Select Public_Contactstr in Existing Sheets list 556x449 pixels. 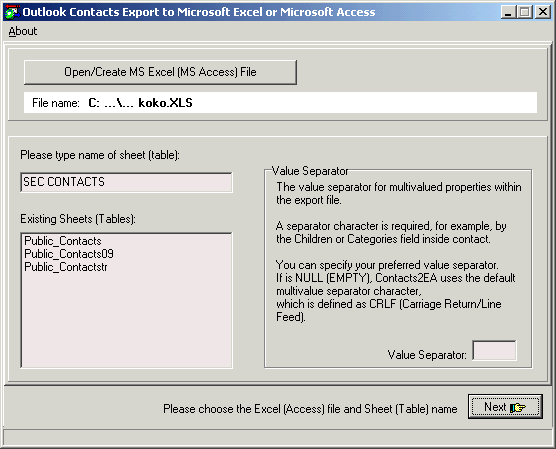[66, 267]
